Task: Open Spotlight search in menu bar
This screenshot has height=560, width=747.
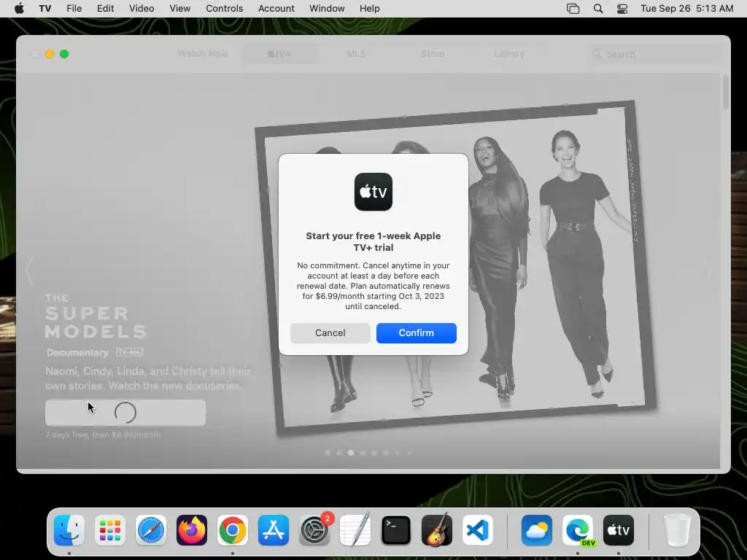Action: pyautogui.click(x=598, y=9)
